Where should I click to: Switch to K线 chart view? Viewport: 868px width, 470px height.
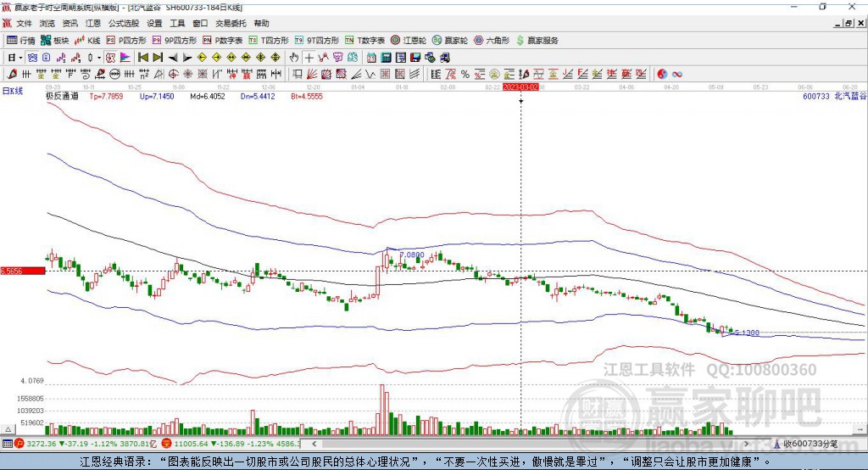pyautogui.click(x=87, y=41)
